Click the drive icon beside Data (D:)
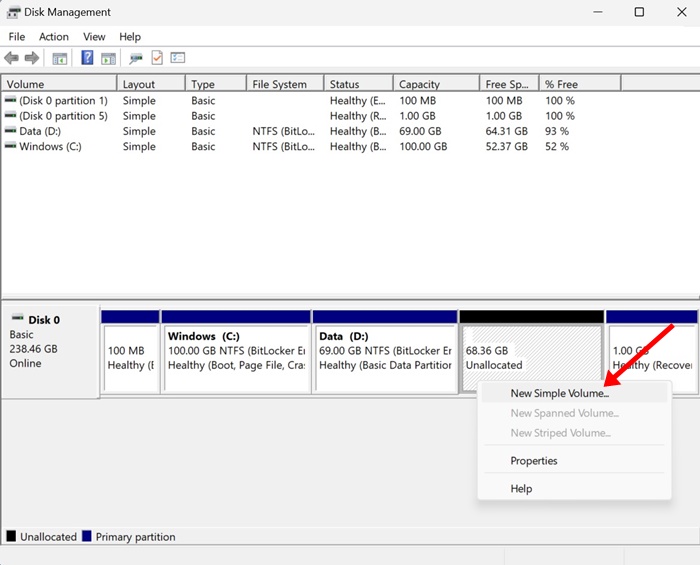This screenshot has height=565, width=700. (x=10, y=131)
